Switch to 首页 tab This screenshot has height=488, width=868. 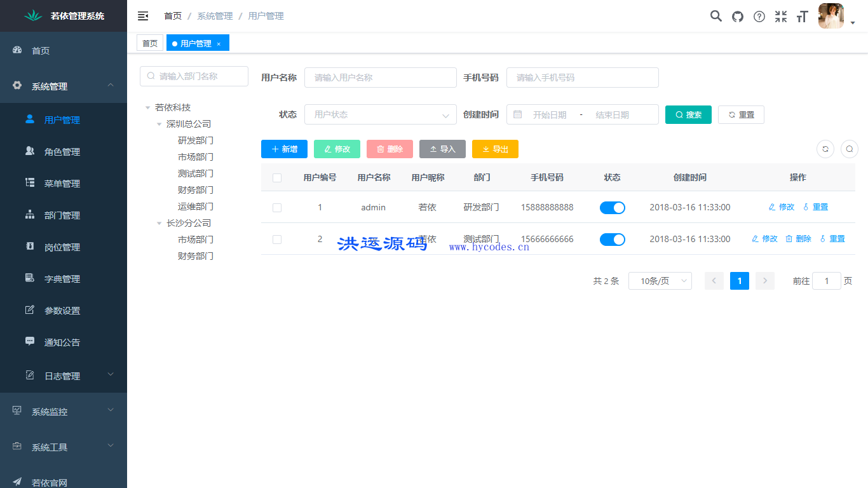[x=150, y=43]
